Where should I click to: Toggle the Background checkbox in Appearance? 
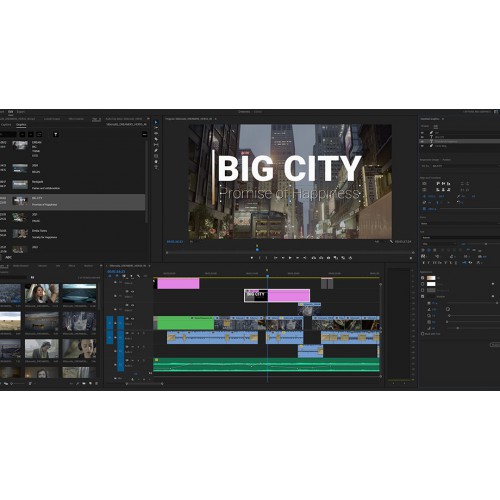pos(422,290)
